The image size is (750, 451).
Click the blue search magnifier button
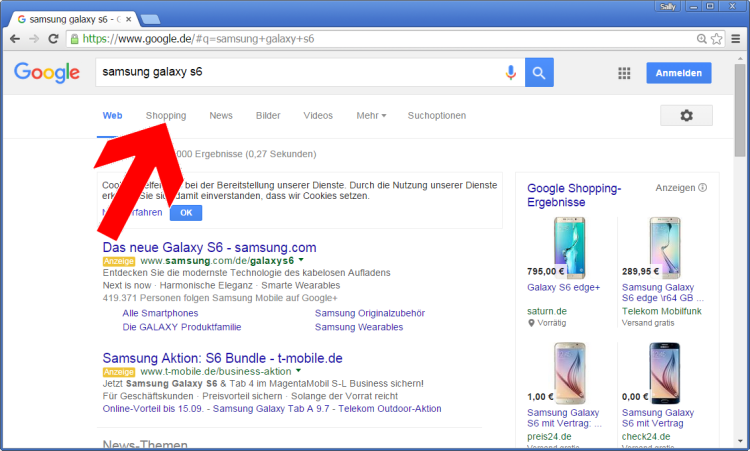pyautogui.click(x=539, y=73)
